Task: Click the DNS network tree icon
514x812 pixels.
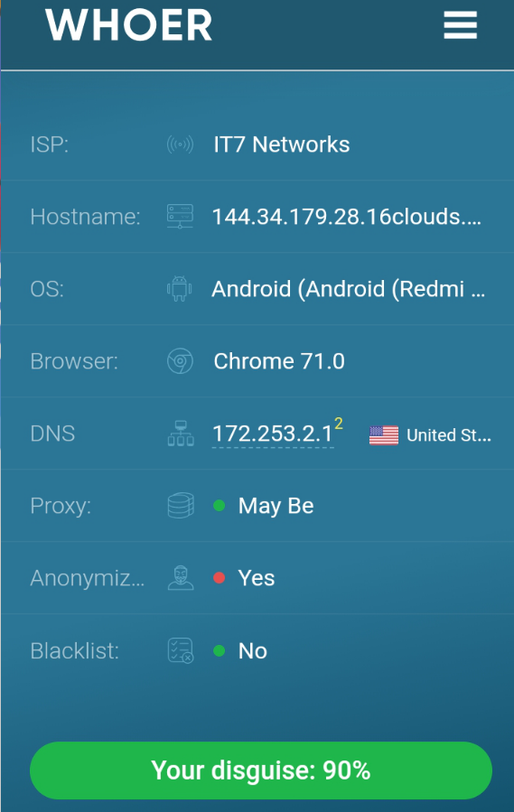Action: [x=181, y=434]
